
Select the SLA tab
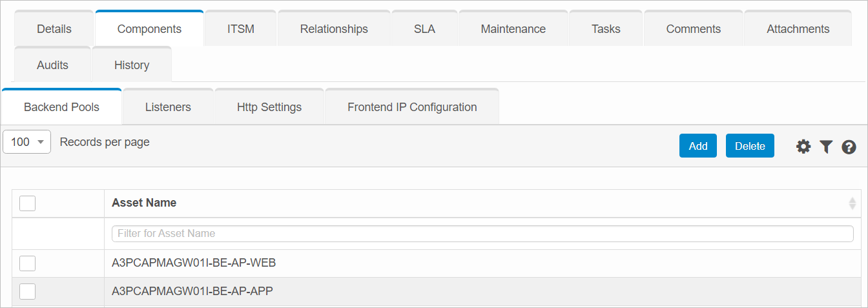(424, 29)
